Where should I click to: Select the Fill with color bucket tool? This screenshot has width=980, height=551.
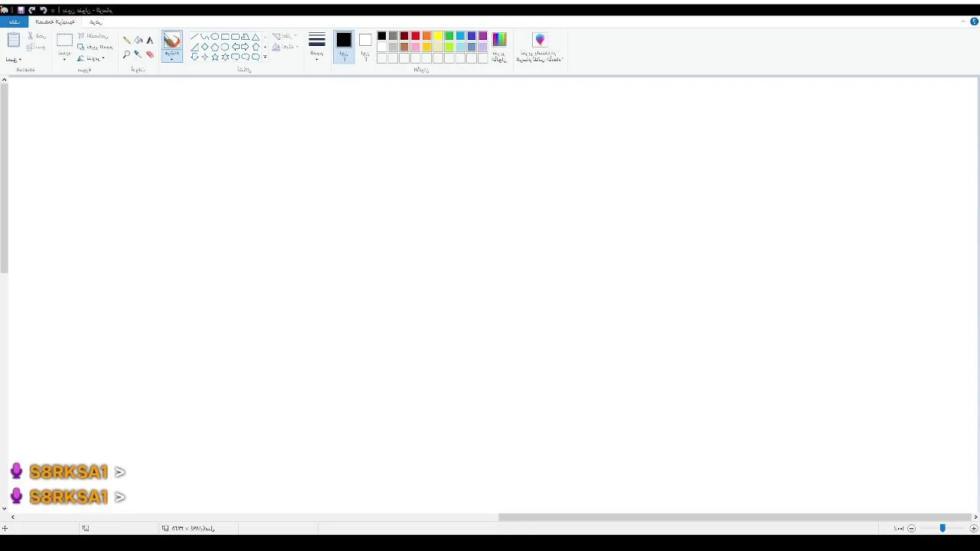138,40
